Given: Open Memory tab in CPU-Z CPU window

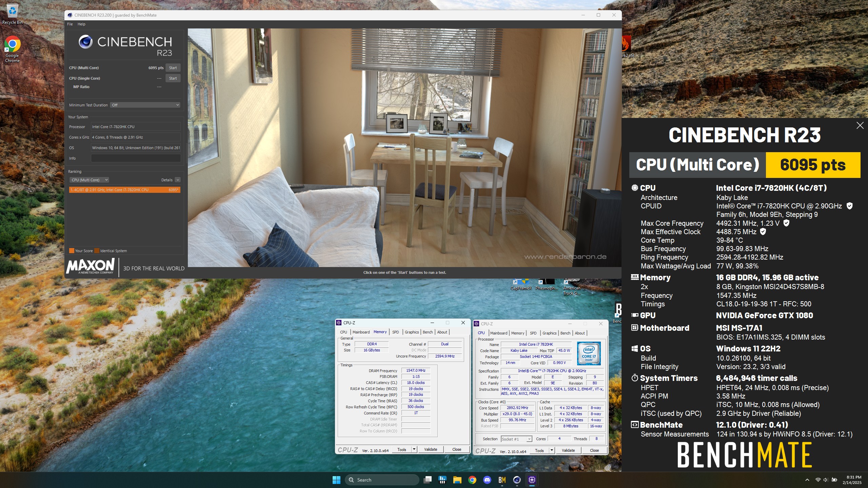Looking at the screenshot, I should 518,333.
